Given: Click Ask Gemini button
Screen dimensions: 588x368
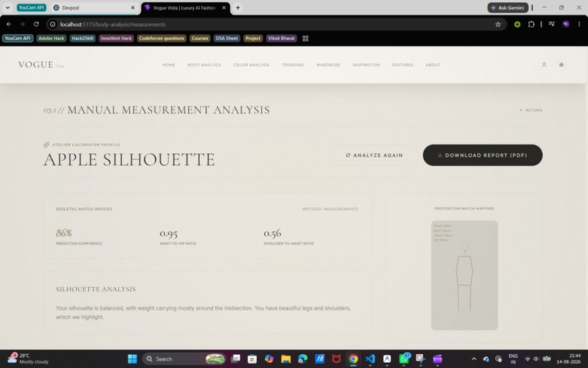Looking at the screenshot, I should pos(508,7).
